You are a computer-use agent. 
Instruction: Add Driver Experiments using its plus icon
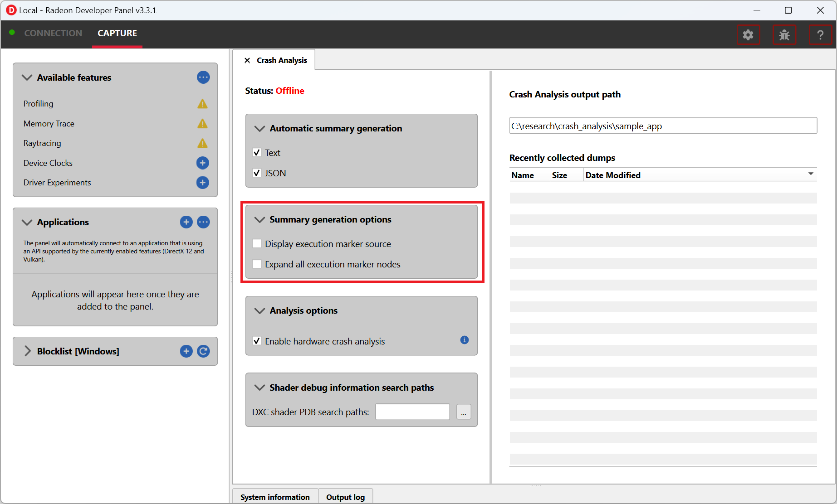pos(202,183)
